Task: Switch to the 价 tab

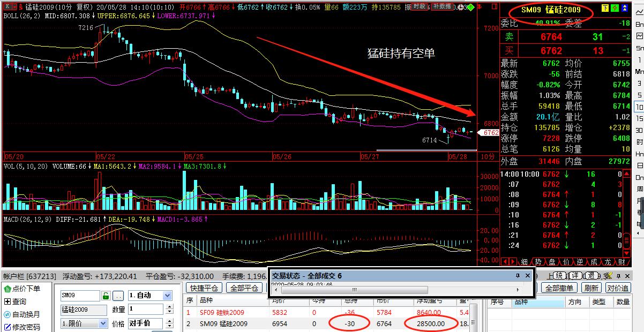Action: pos(566,262)
